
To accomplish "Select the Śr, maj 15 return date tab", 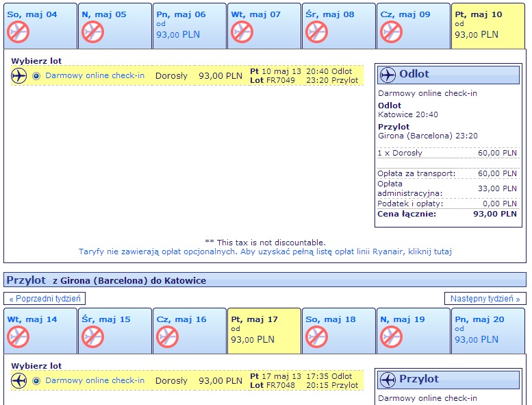I will [115, 331].
